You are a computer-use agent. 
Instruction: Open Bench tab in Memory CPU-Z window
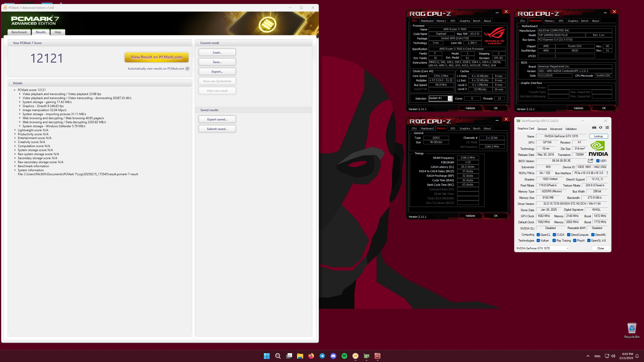pos(476,128)
